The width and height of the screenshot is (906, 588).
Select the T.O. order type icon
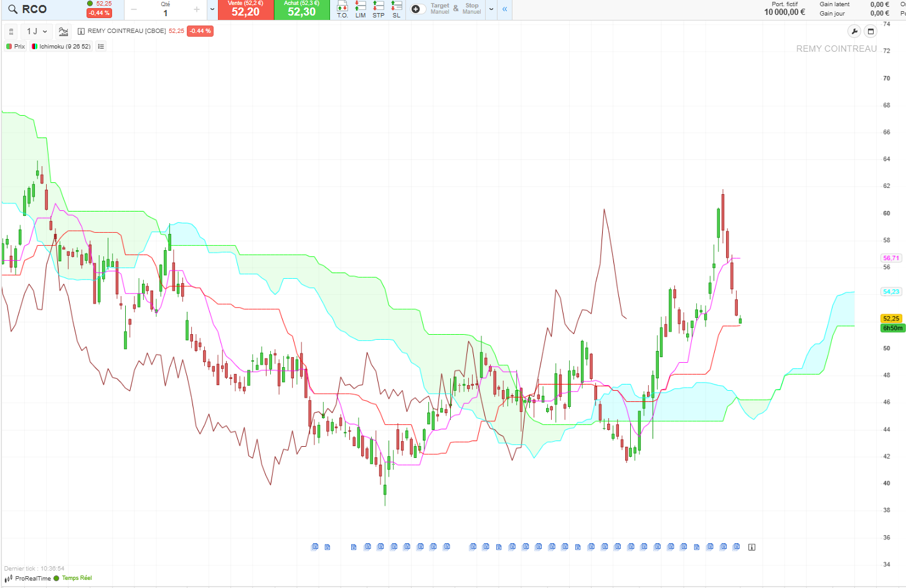point(342,9)
